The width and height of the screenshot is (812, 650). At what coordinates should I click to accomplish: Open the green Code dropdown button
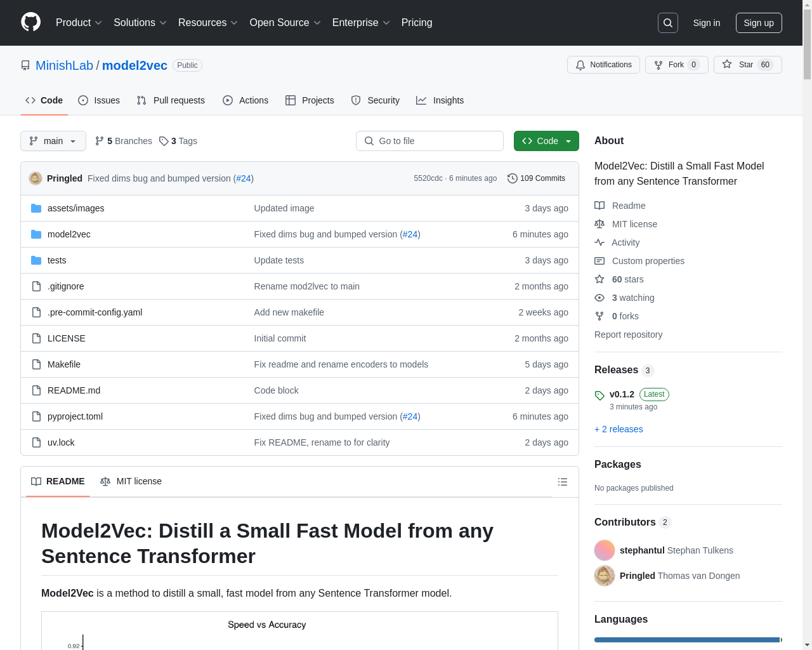click(546, 141)
